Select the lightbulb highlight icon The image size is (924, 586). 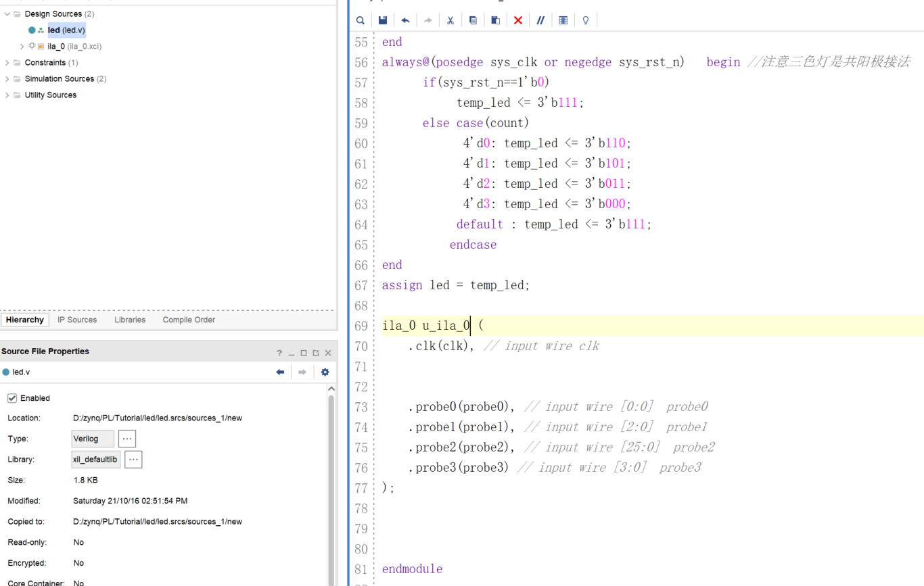click(x=585, y=20)
